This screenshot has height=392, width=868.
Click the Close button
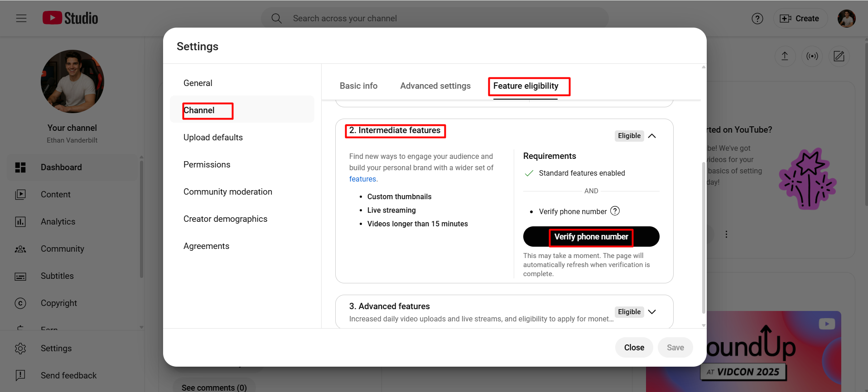point(634,348)
